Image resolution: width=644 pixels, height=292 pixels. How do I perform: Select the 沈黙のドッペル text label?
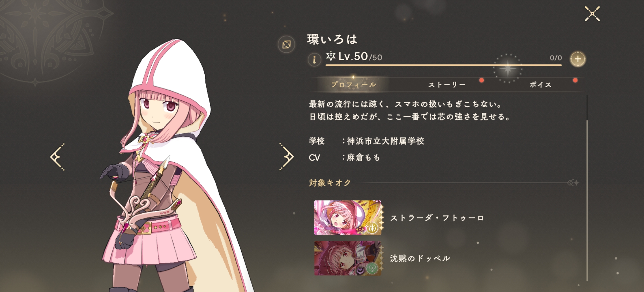click(420, 258)
